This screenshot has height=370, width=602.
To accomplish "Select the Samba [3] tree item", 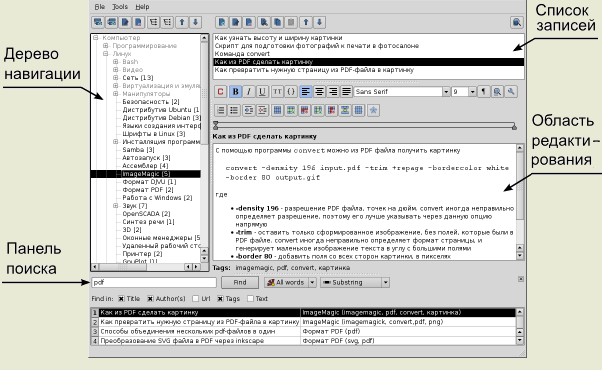I will tap(138, 150).
